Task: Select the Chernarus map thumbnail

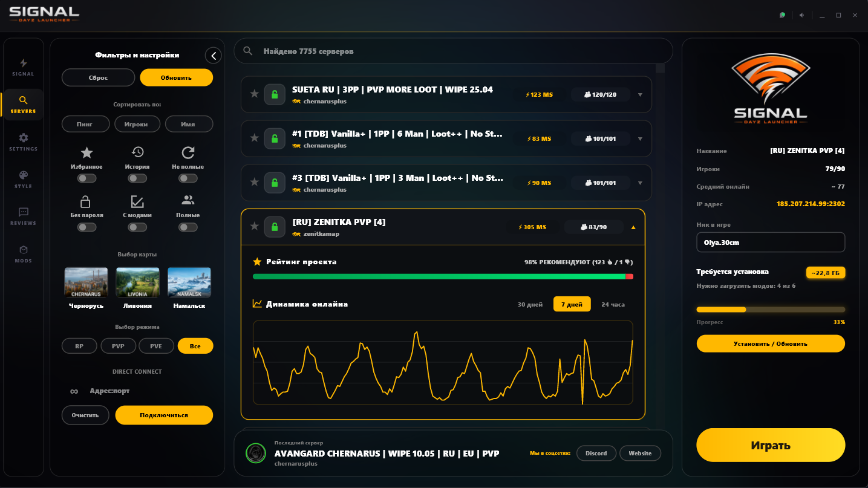Action: click(x=86, y=282)
